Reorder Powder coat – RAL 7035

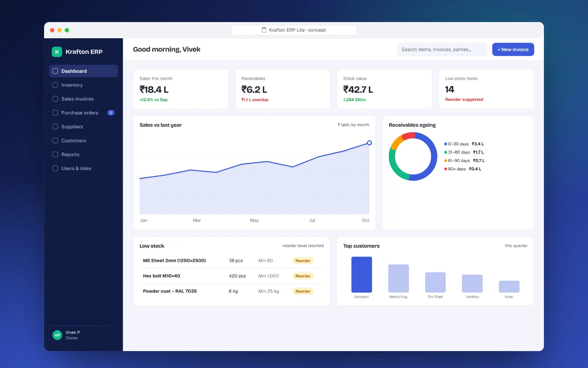[x=303, y=291]
